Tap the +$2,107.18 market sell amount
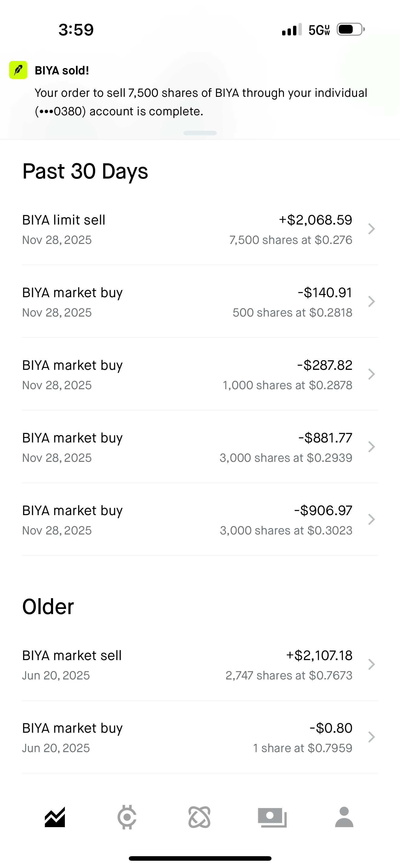 click(319, 655)
